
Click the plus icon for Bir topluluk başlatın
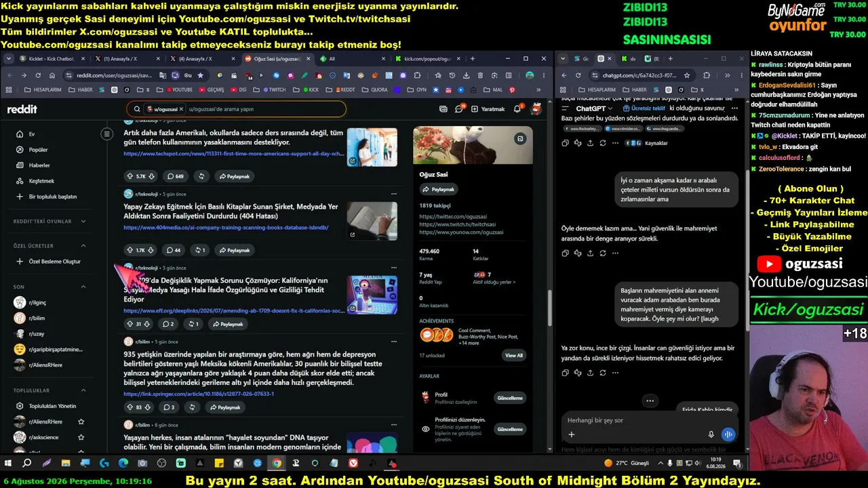pyautogui.click(x=20, y=197)
